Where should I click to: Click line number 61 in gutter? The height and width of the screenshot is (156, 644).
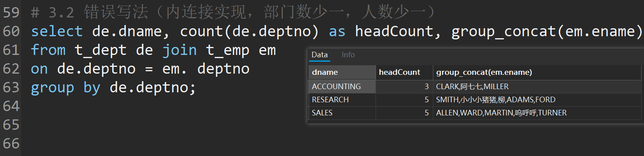[x=11, y=50]
